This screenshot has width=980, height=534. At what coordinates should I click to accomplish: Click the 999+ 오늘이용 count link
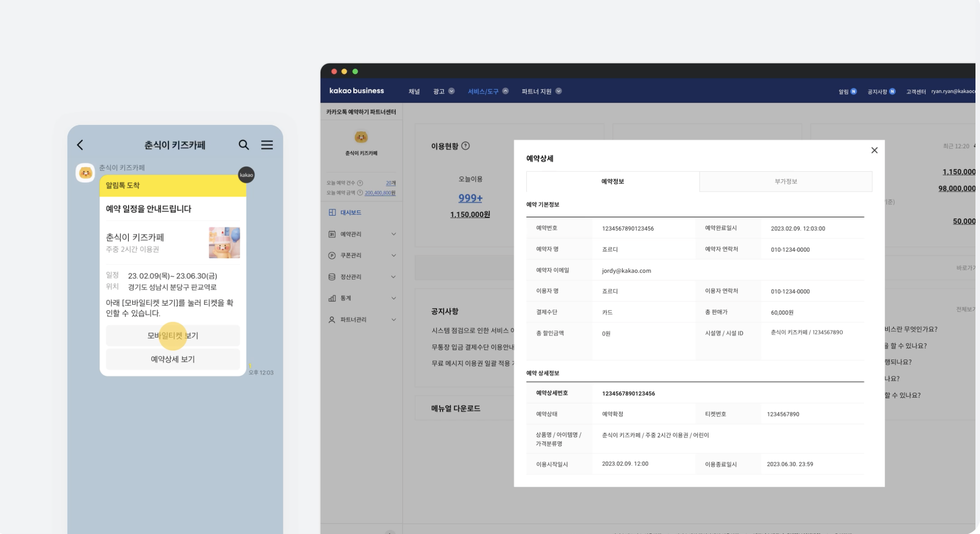(x=470, y=198)
